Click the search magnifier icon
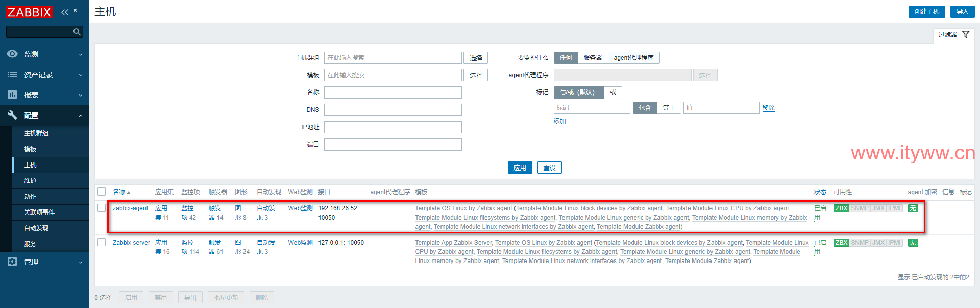Viewport: 980px width, 308px height. pyautogui.click(x=77, y=32)
